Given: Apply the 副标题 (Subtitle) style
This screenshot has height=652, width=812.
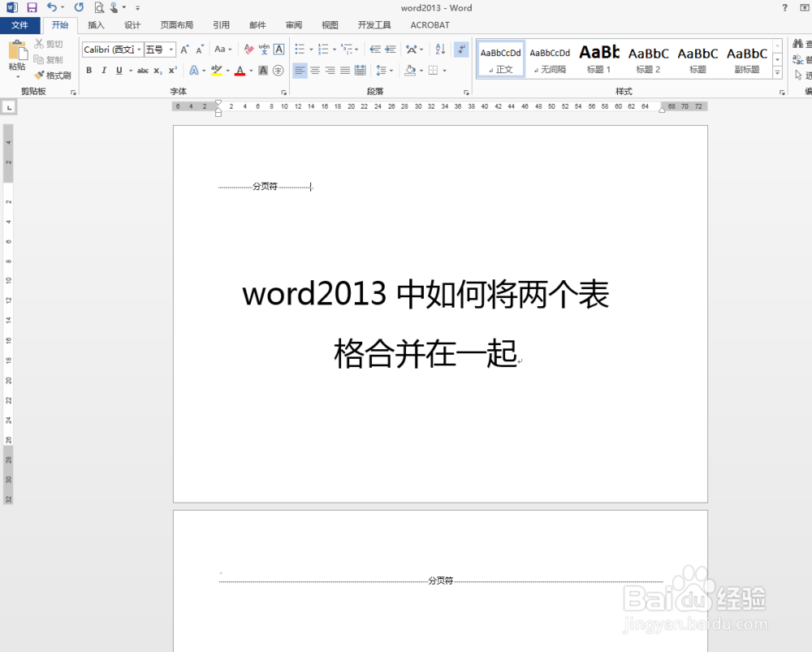Looking at the screenshot, I should [x=747, y=59].
